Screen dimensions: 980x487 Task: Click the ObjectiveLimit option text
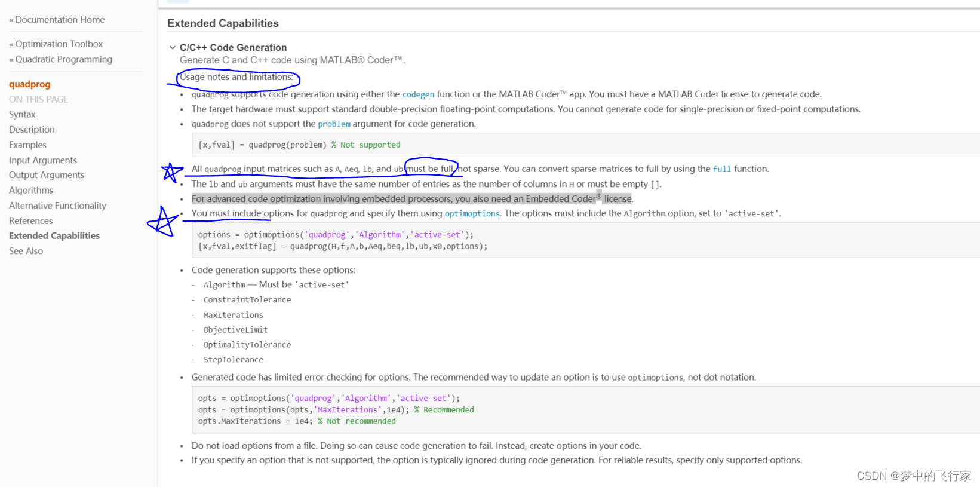(235, 330)
